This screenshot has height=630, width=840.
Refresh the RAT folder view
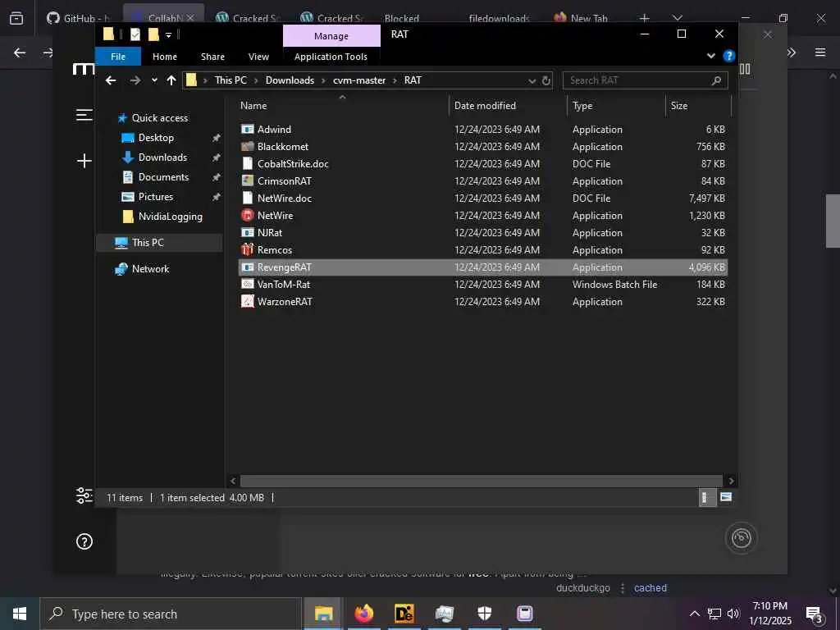pyautogui.click(x=546, y=80)
